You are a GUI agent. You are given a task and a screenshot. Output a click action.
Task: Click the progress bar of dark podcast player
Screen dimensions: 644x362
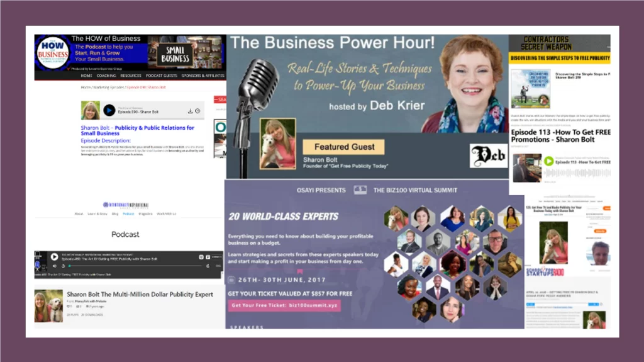[136, 266]
